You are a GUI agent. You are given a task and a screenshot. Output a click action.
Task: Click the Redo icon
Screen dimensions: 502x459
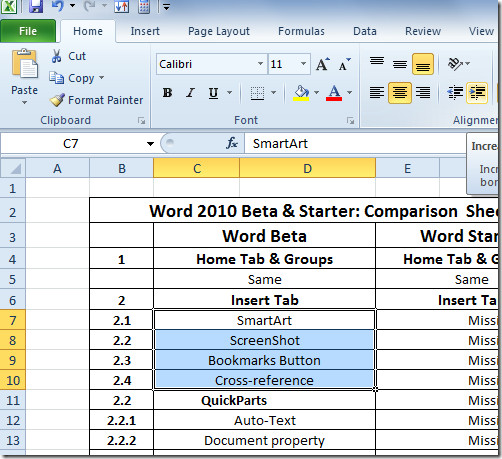pyautogui.click(x=89, y=6)
